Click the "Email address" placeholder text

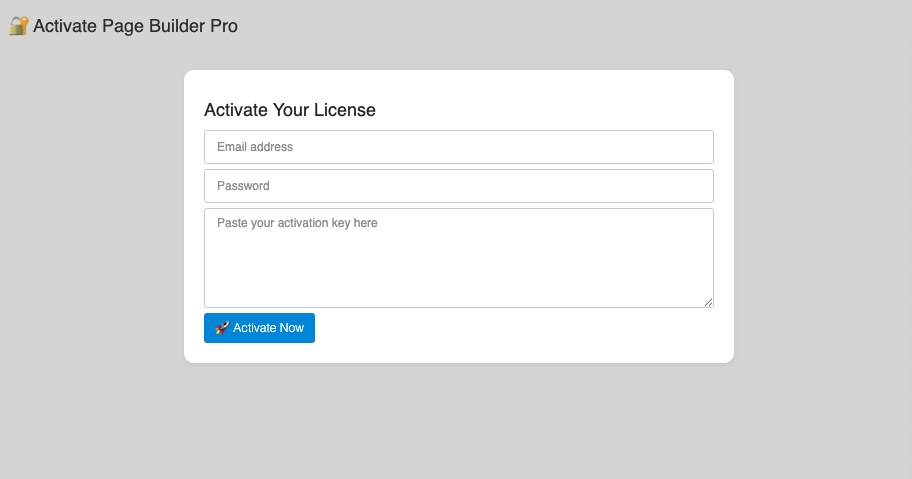[255, 147]
